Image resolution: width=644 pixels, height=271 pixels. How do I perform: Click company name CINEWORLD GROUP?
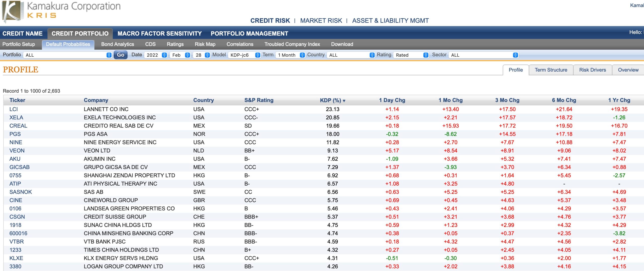point(111,200)
